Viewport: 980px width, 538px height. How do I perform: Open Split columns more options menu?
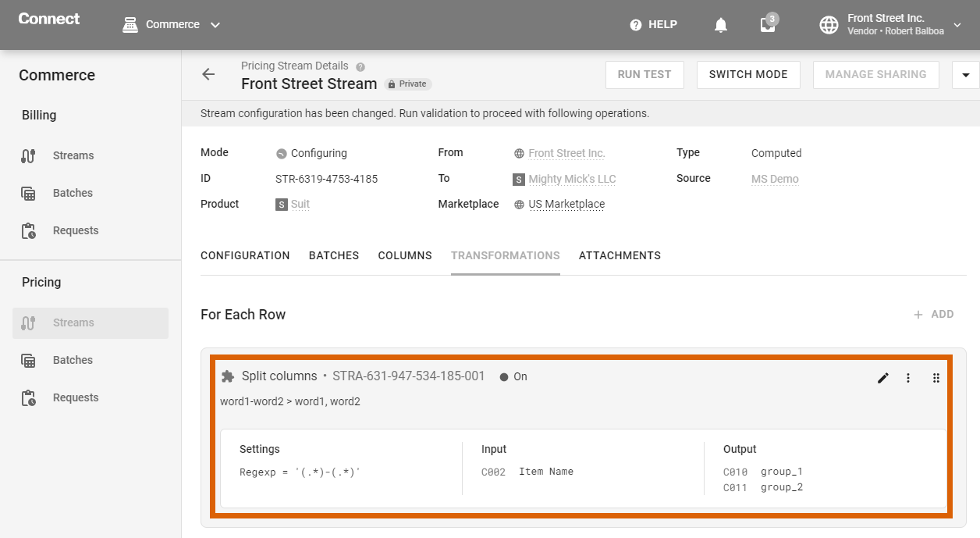(x=908, y=378)
